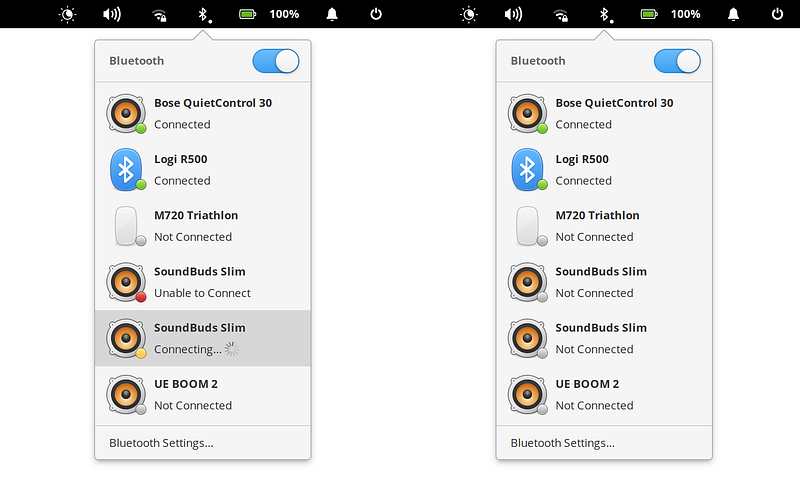Click Logi R500 Bluetooth icon, right popover
This screenshot has height=499, width=800.
[528, 169]
